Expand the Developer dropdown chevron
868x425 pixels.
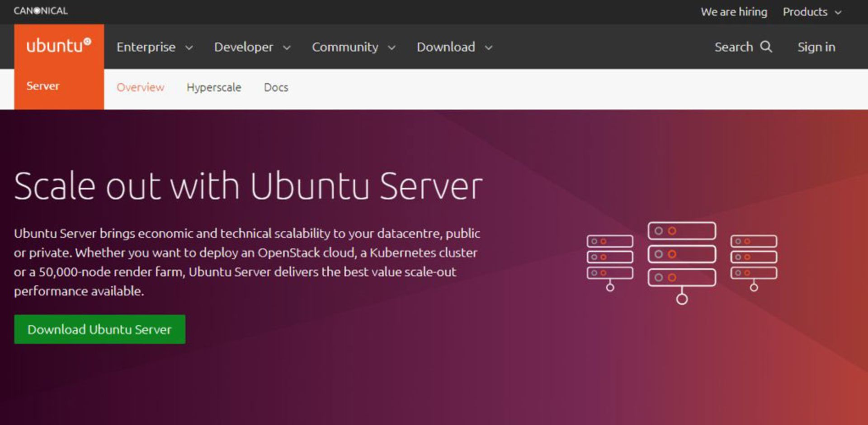pos(287,48)
